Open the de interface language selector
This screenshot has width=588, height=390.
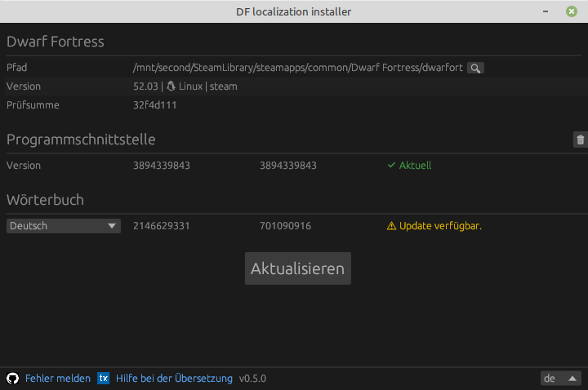click(x=560, y=379)
